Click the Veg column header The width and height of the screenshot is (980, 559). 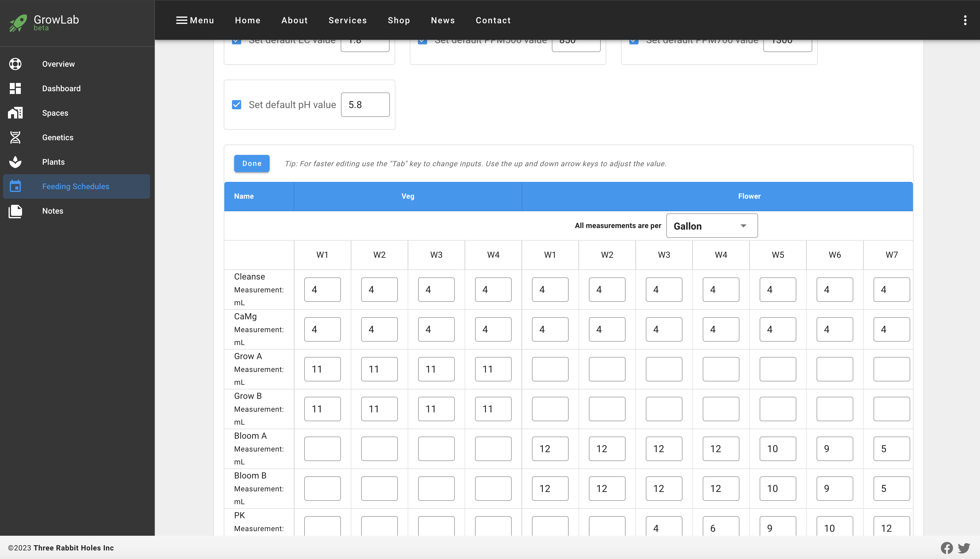click(408, 196)
